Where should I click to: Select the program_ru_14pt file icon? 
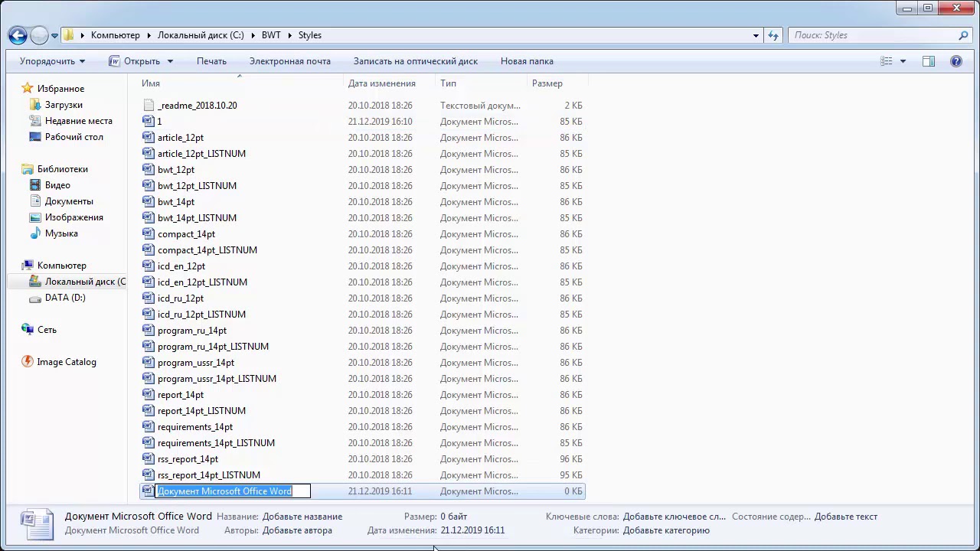coord(149,331)
